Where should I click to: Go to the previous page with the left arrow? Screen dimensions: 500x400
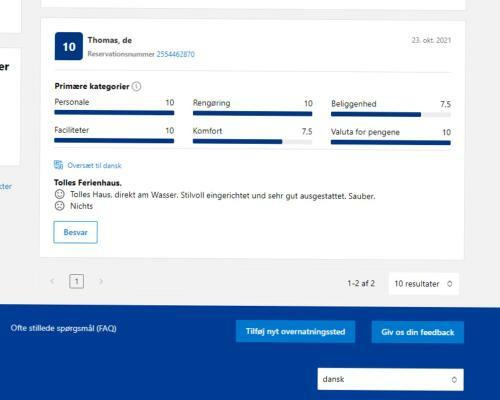click(52, 281)
